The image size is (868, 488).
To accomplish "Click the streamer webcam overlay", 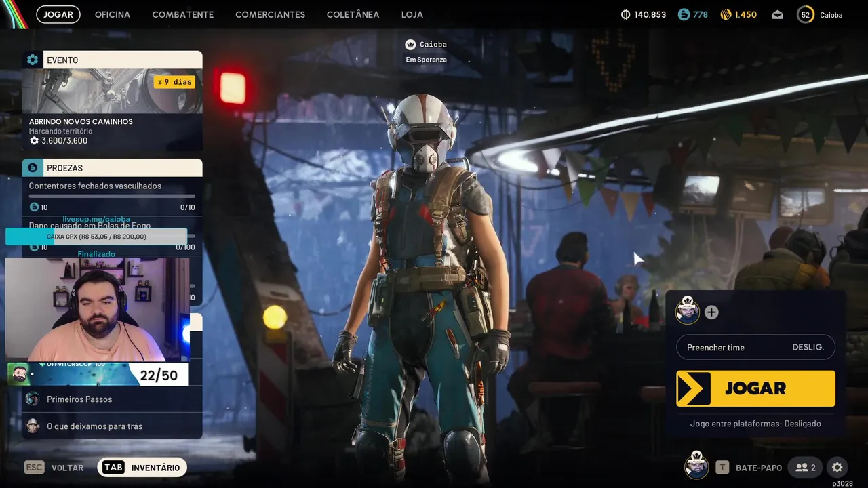I will 97,309.
